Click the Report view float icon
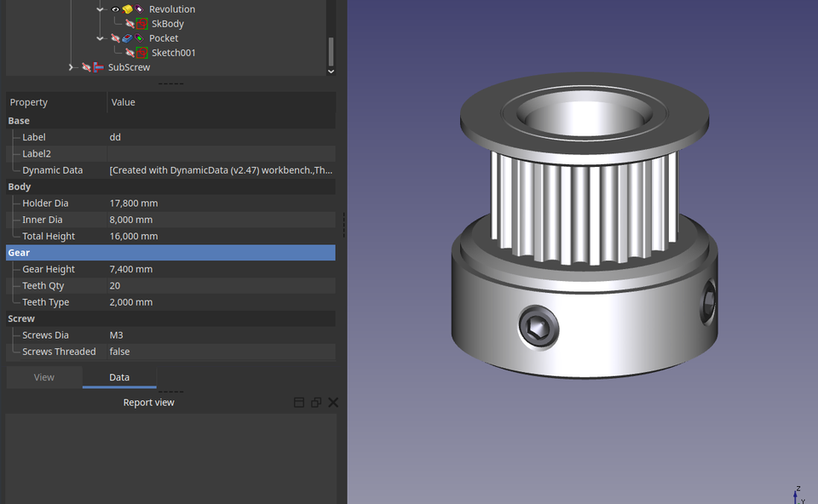 tap(315, 402)
